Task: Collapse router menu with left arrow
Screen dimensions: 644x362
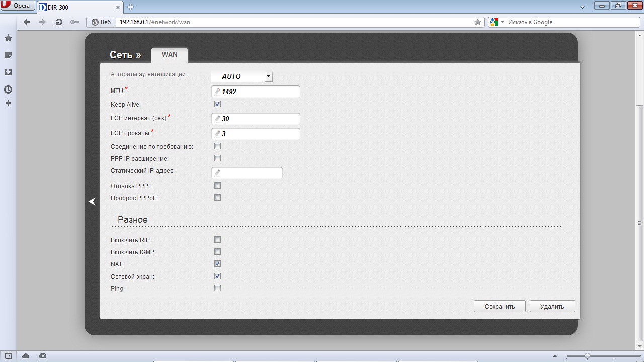Action: (92, 201)
